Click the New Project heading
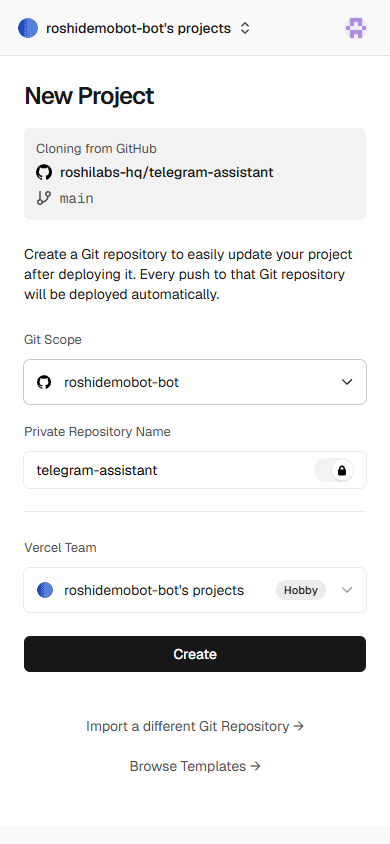The image size is (390, 844). [89, 96]
